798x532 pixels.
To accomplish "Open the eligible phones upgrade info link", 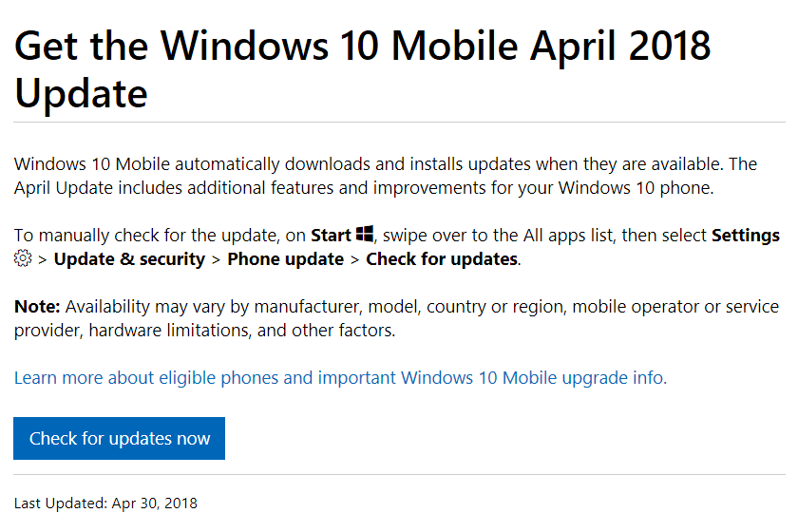I will (x=340, y=378).
